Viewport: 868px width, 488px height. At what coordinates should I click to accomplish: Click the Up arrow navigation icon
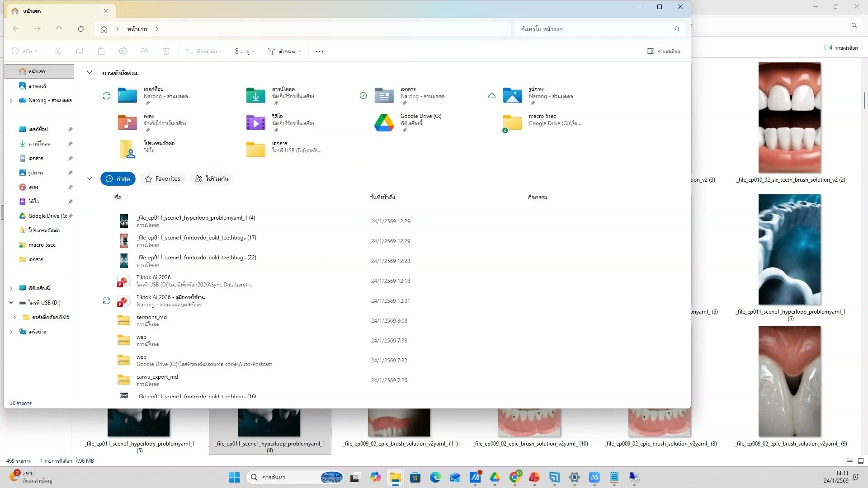[59, 29]
